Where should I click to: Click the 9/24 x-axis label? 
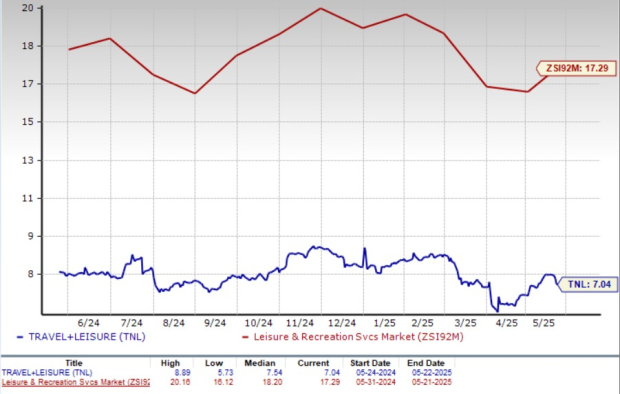215,323
